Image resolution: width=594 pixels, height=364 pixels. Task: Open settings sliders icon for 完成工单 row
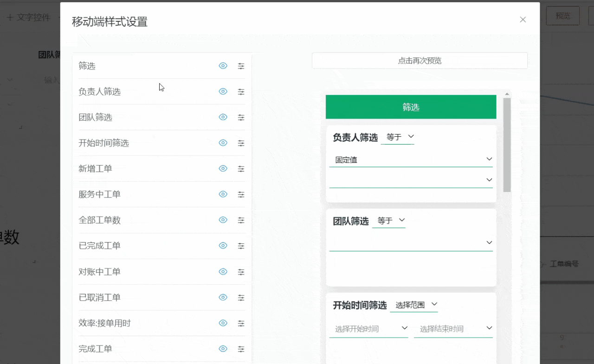[241, 349]
